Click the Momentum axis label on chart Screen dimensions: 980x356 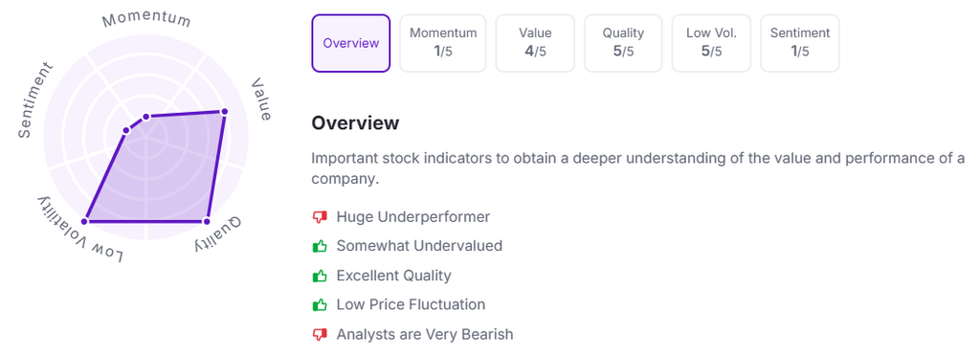point(146,19)
